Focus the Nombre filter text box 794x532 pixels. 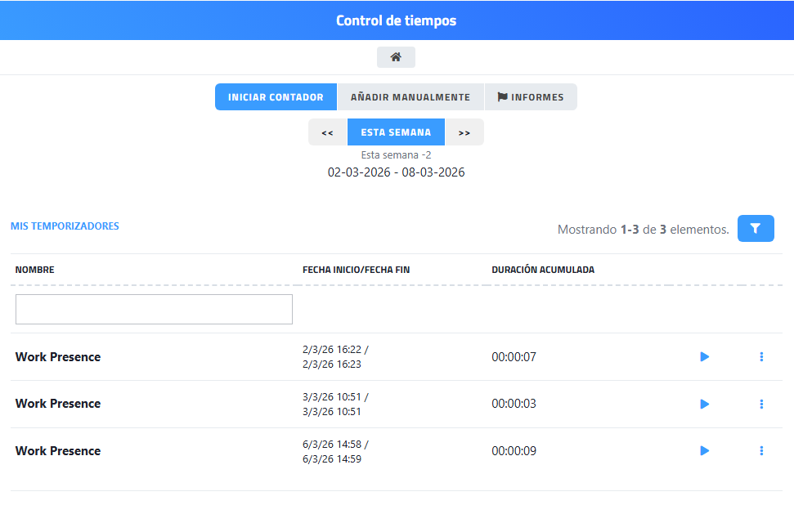pos(154,310)
